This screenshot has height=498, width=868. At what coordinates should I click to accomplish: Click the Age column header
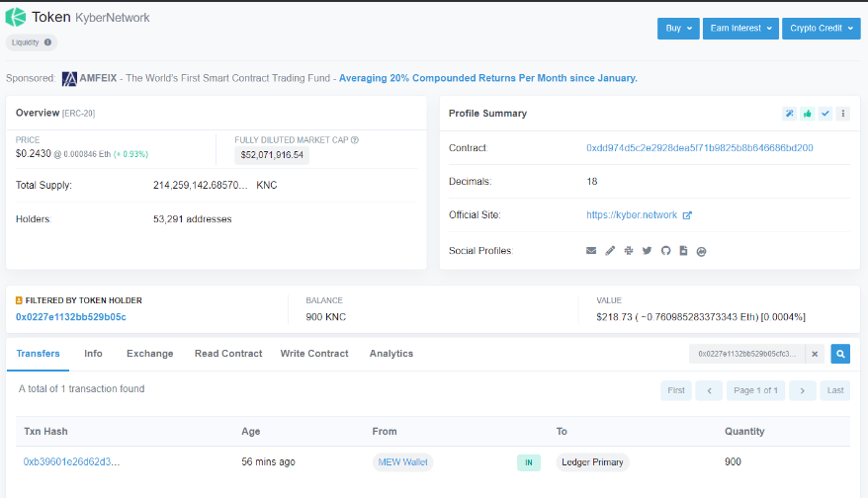click(250, 431)
